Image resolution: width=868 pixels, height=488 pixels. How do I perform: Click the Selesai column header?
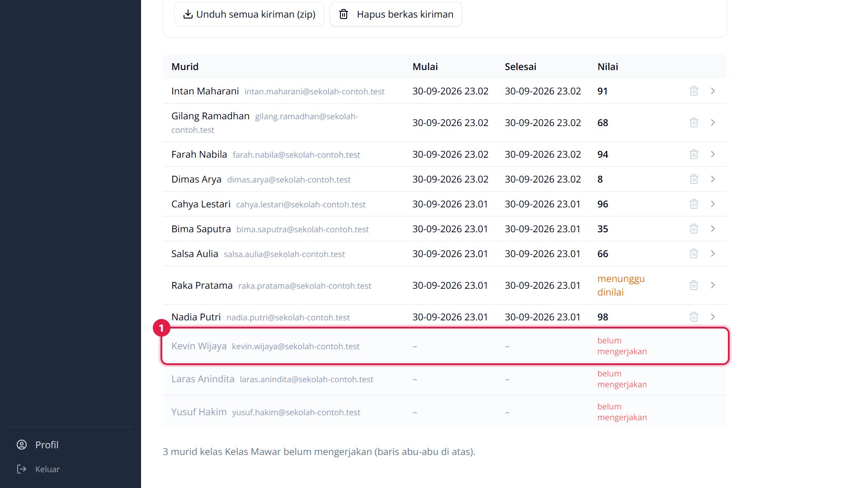tap(520, 66)
